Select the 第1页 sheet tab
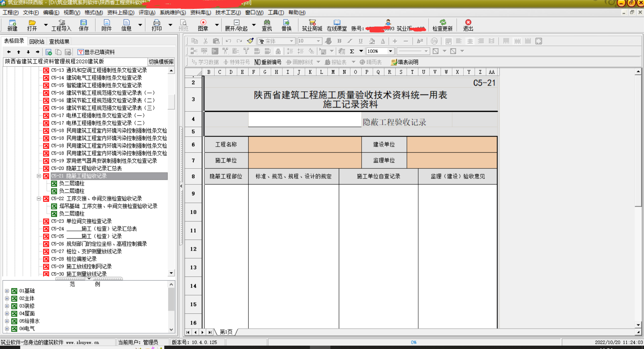Screen dimensions: 644x349 point(226,332)
